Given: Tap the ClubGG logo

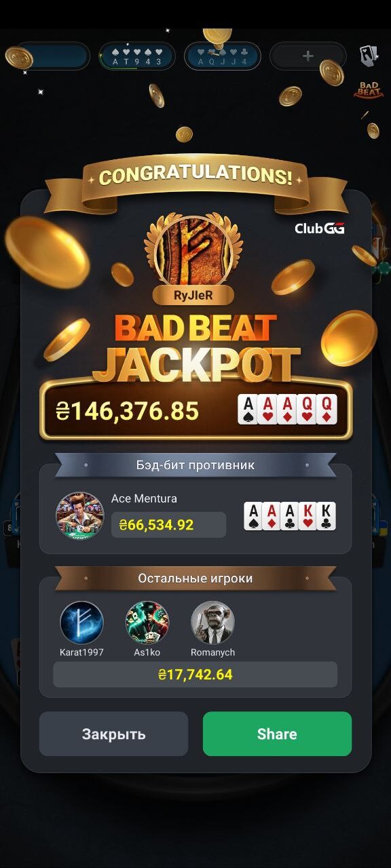Looking at the screenshot, I should tap(320, 229).
